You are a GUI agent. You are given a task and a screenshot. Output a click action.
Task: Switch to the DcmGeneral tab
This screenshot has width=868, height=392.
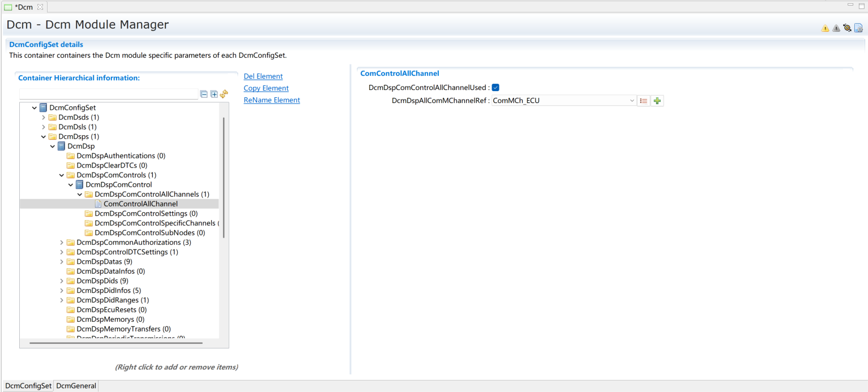[76, 386]
